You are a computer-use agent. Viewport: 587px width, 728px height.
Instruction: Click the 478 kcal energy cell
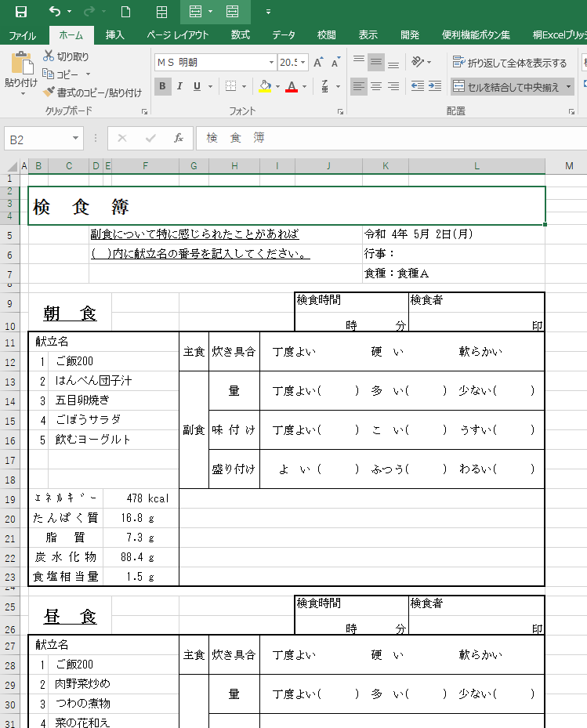tap(141, 498)
